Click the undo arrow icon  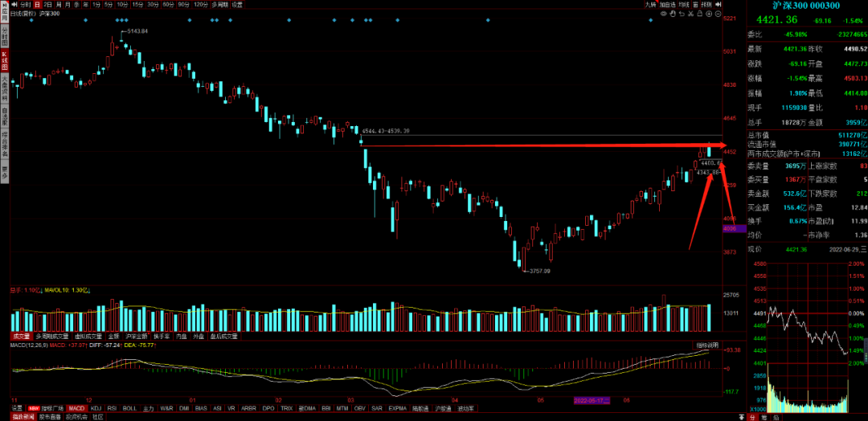(x=682, y=14)
